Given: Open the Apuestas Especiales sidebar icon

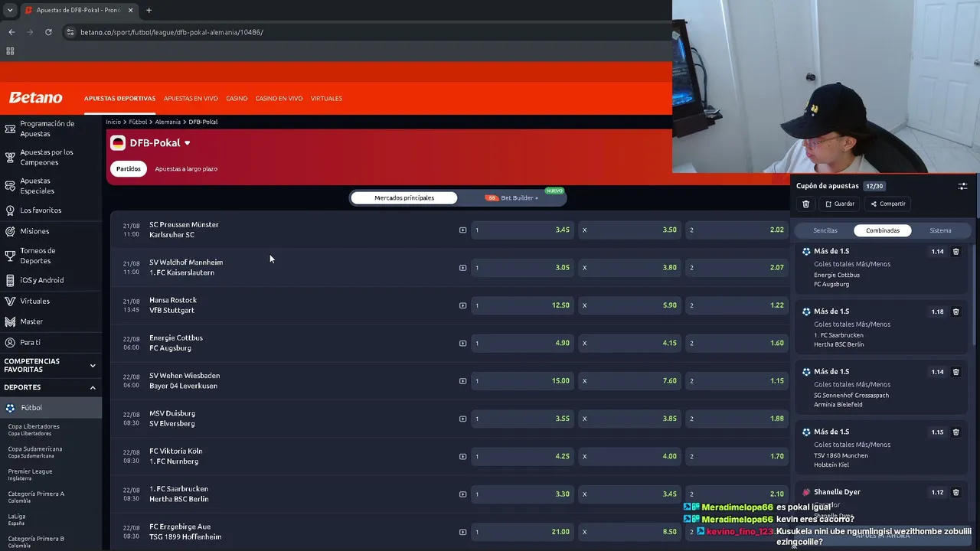Looking at the screenshot, I should click(10, 185).
